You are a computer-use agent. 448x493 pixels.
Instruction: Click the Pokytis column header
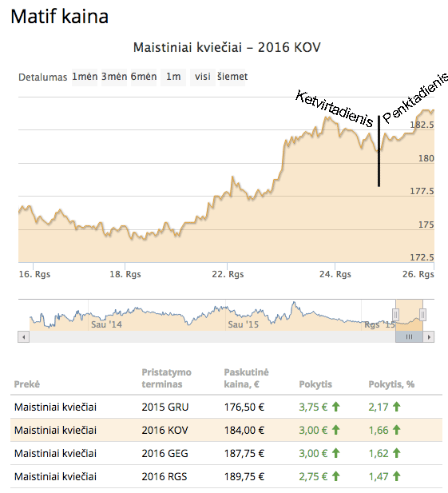[315, 384]
